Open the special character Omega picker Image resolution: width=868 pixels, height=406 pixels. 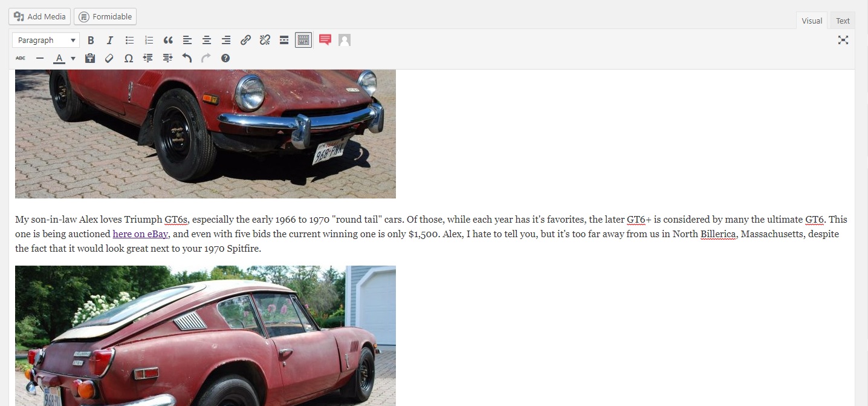128,58
